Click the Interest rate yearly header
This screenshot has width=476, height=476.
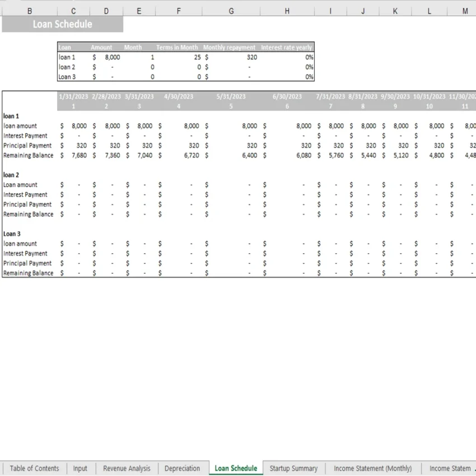tap(286, 47)
